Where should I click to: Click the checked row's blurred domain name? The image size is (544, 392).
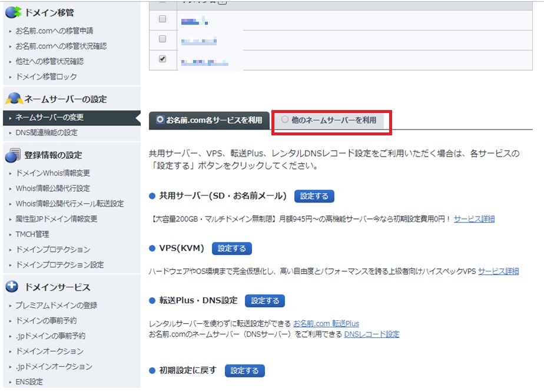click(205, 62)
